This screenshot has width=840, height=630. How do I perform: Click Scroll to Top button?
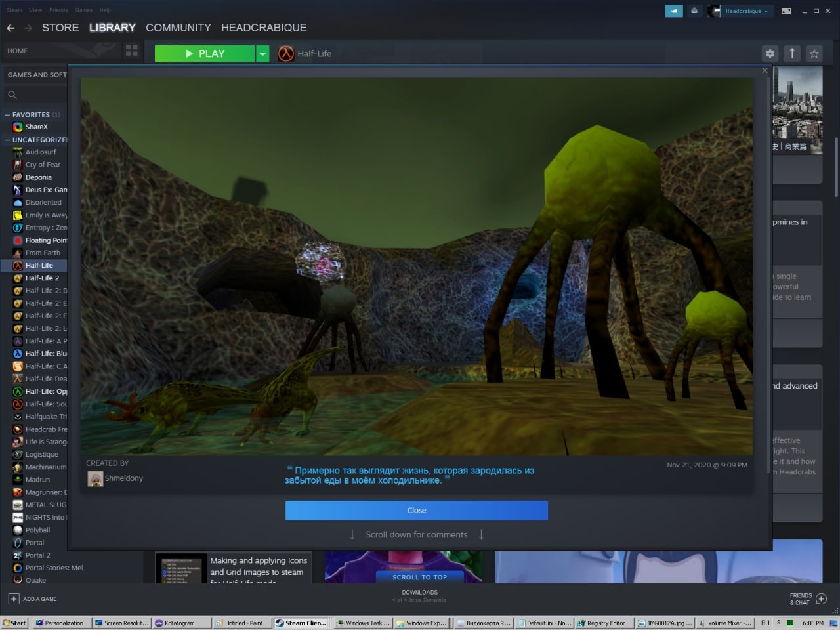[419, 577]
